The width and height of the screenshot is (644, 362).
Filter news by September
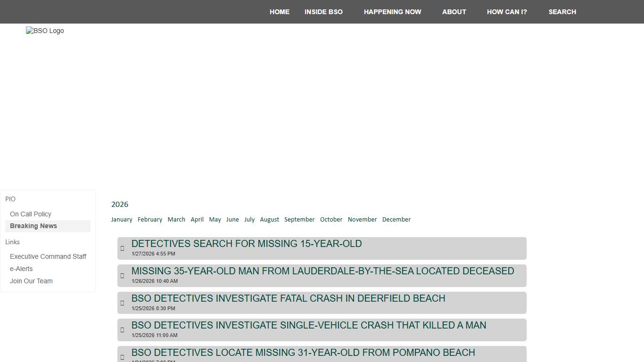(299, 220)
